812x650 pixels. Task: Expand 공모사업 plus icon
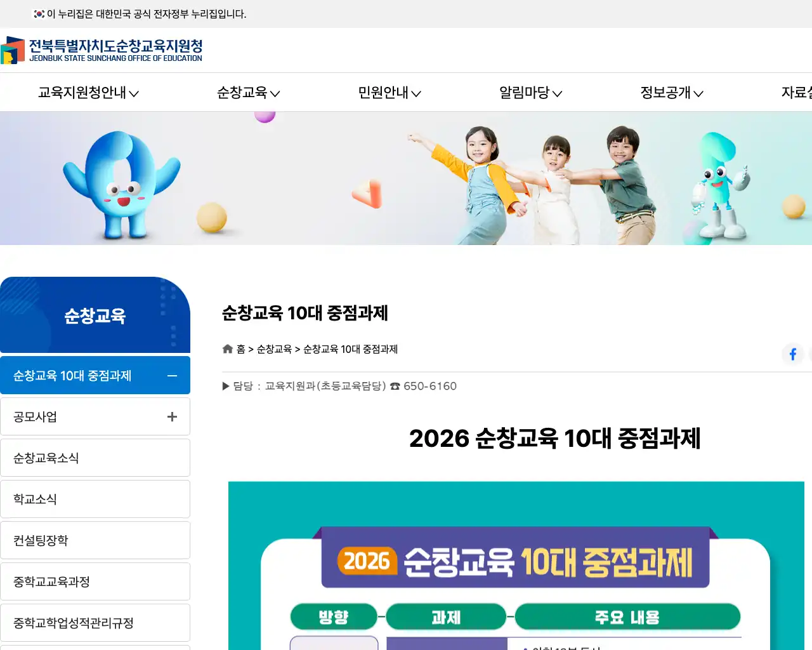pos(172,417)
